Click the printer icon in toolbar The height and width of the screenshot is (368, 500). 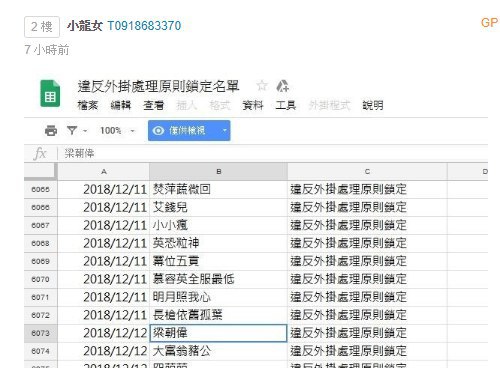click(51, 130)
